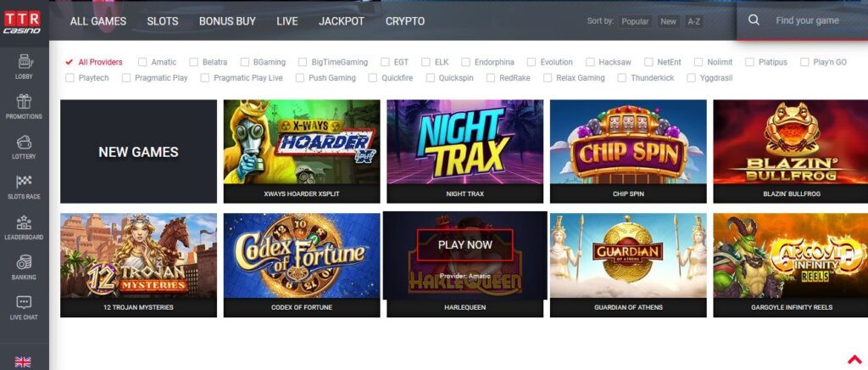The image size is (868, 370).
Task: Open the Lobby sidebar icon
Action: point(24,61)
